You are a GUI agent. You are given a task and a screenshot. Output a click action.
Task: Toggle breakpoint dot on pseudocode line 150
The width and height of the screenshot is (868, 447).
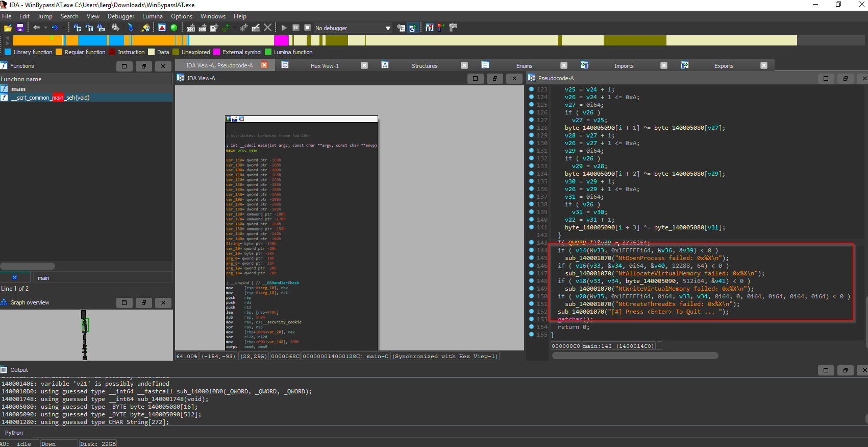click(x=531, y=296)
